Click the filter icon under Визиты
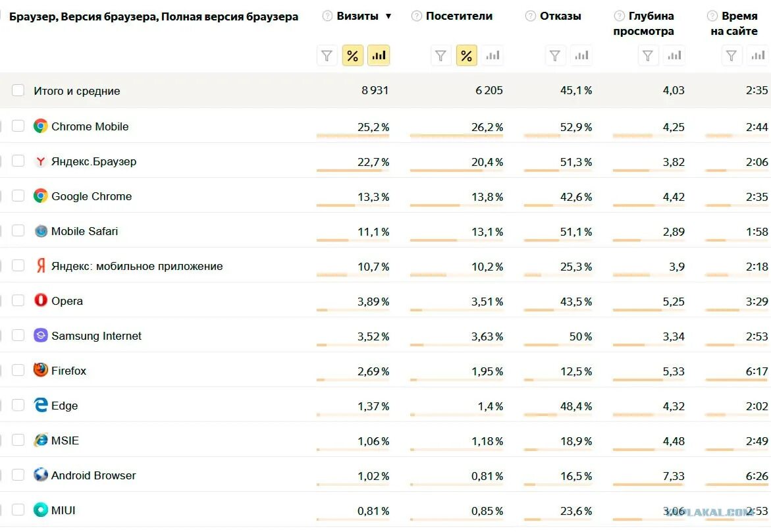 pyautogui.click(x=327, y=56)
